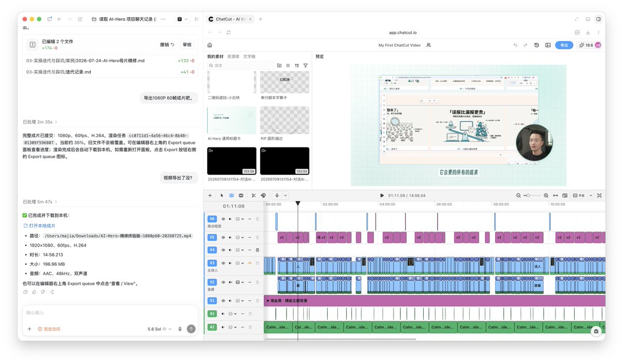Screen dimensions: 623x364
Task: Play the timeline with the play button
Action: pos(382,195)
